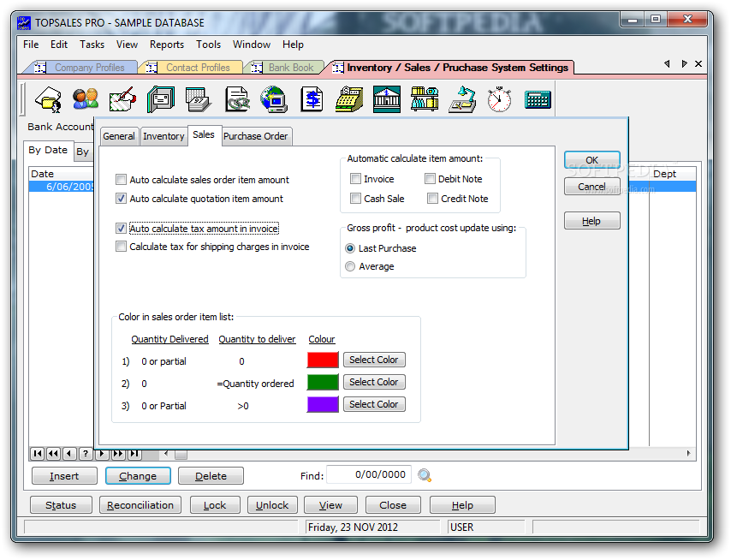Click the green colour swatch
The image size is (731, 560).
323,383
